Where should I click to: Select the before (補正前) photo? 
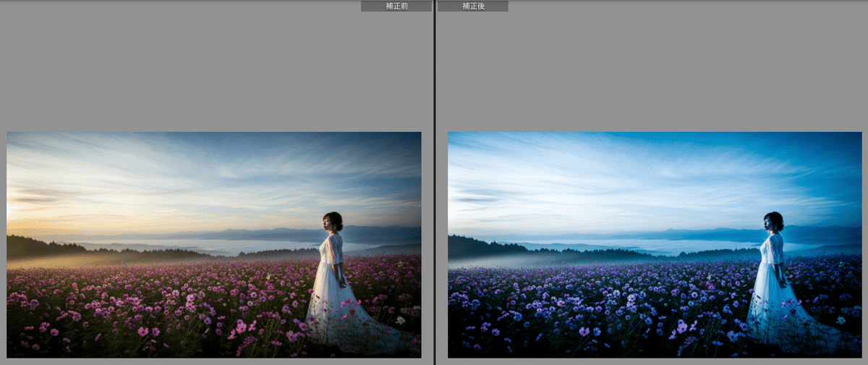pyautogui.click(x=214, y=244)
